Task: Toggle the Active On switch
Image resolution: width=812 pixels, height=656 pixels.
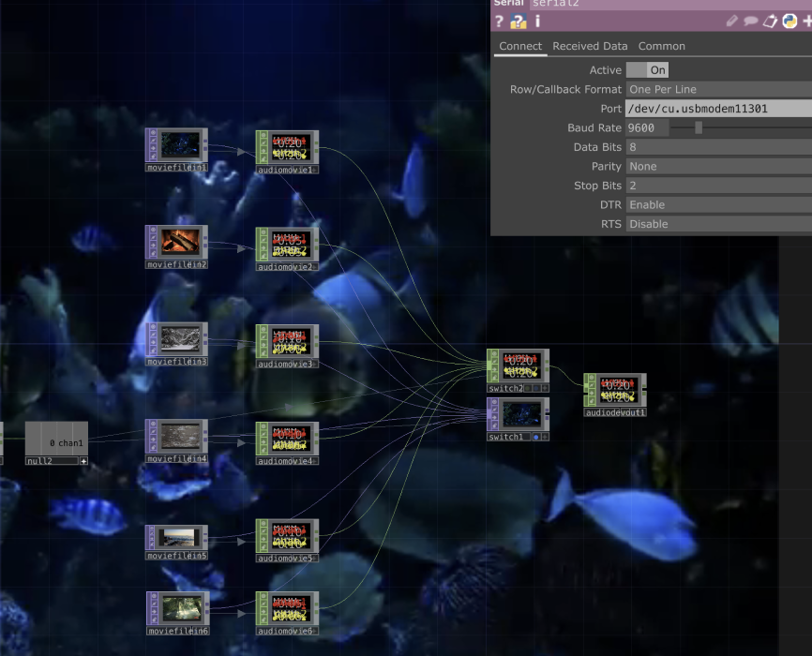Action: (x=647, y=70)
